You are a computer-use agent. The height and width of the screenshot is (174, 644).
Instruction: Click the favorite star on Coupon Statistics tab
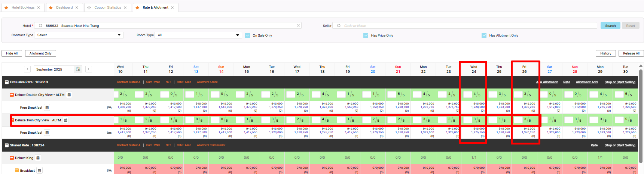(89, 7)
